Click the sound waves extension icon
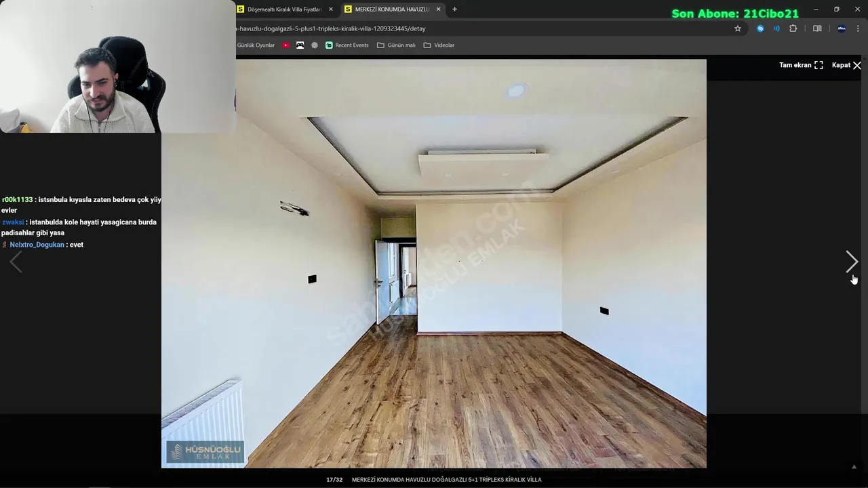The image size is (868, 488). point(776,28)
